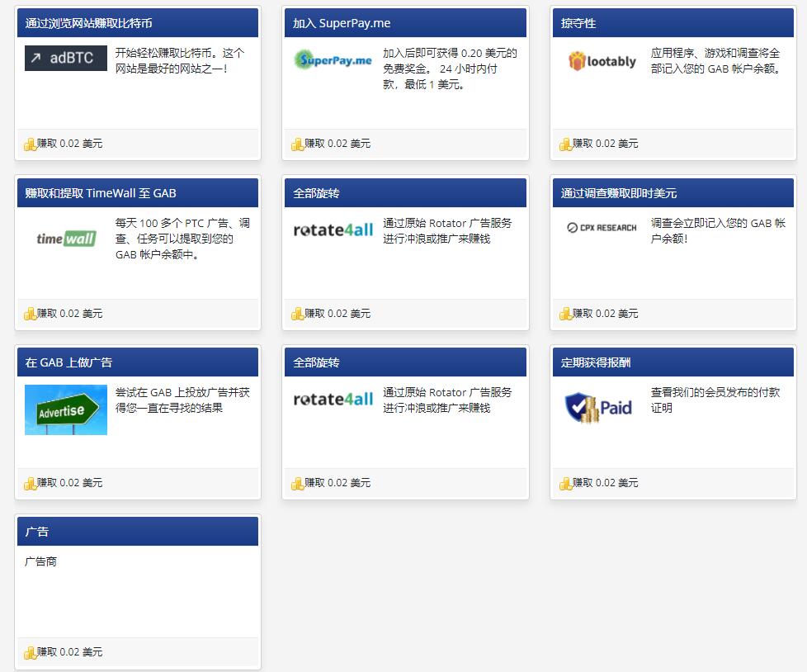The width and height of the screenshot is (807, 672).
Task: Click coin icon in adBTC card footer
Action: 30,144
